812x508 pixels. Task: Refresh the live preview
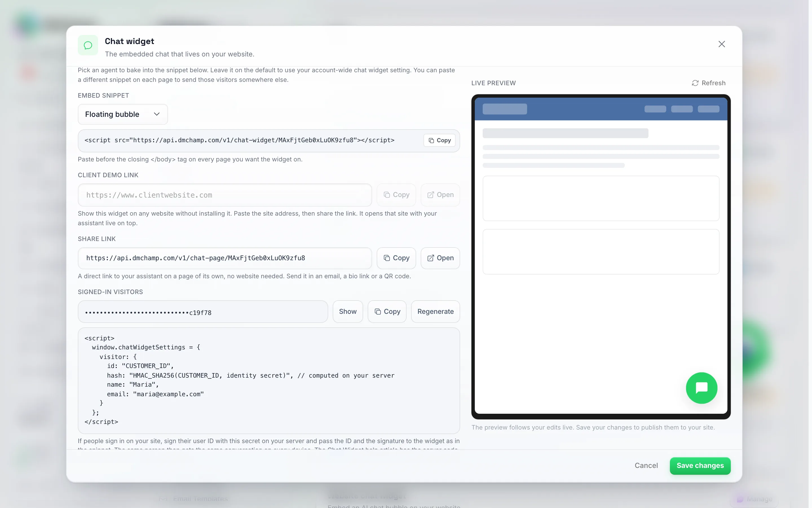(708, 83)
